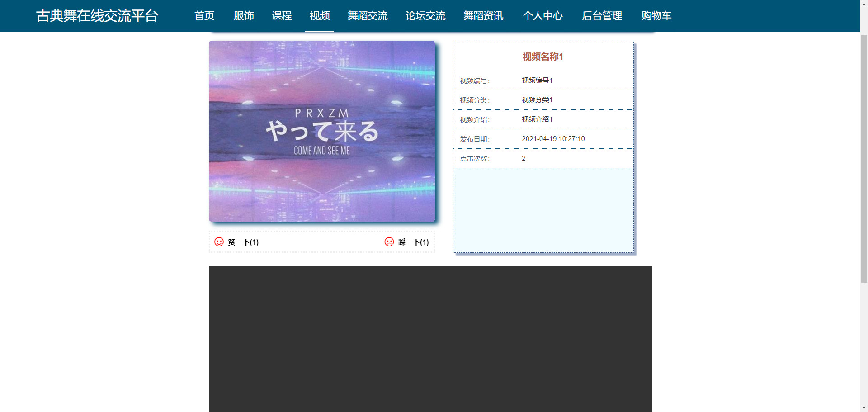Click the date 2021-04-19 10:27:10
This screenshot has height=412, width=868.
[x=553, y=139]
